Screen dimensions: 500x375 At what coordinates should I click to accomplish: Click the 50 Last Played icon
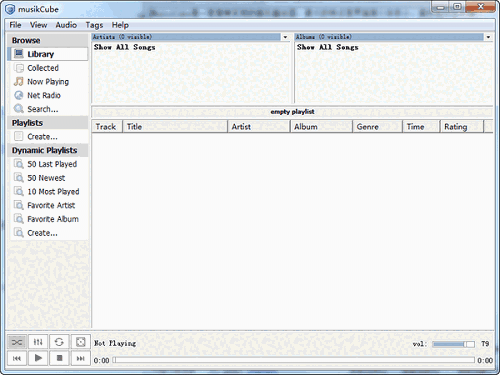(19, 164)
